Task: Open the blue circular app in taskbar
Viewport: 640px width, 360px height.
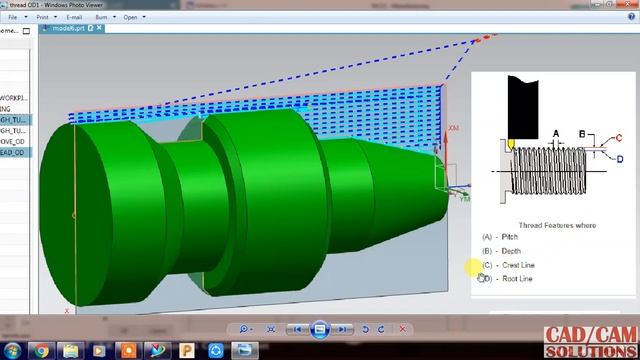Action: pyautogui.click(x=216, y=351)
